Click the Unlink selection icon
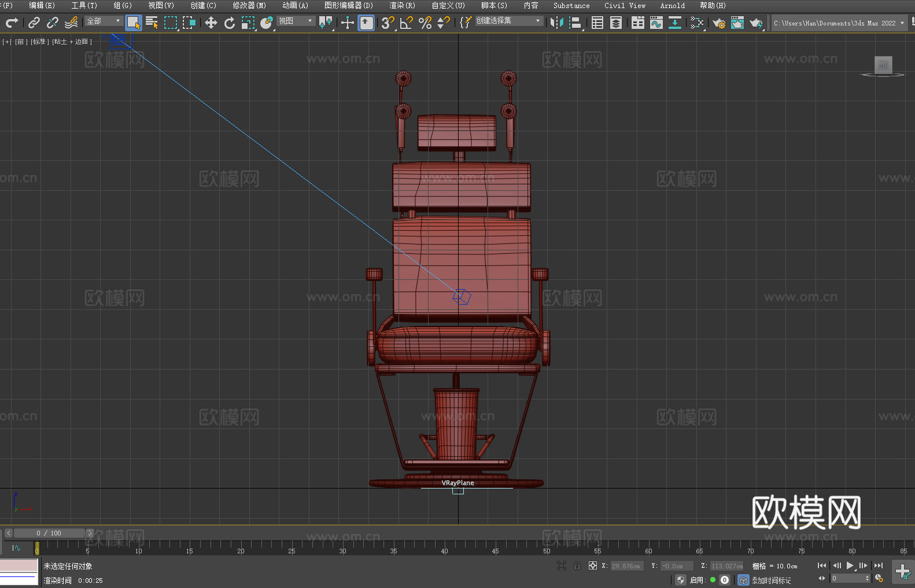Screen dimensions: 915x588 [x=53, y=23]
